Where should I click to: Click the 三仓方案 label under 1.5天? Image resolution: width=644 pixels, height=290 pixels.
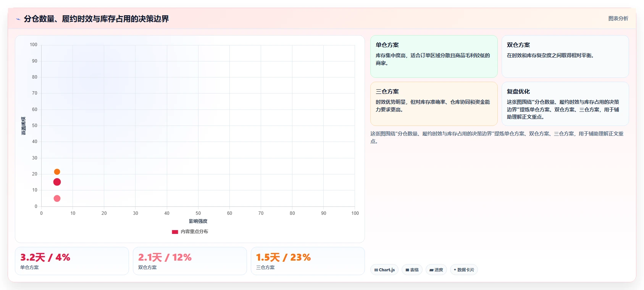point(265,267)
